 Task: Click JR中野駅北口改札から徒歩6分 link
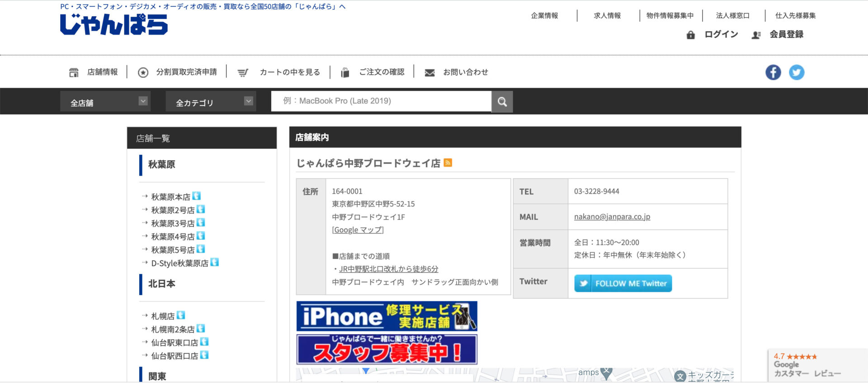389,269
